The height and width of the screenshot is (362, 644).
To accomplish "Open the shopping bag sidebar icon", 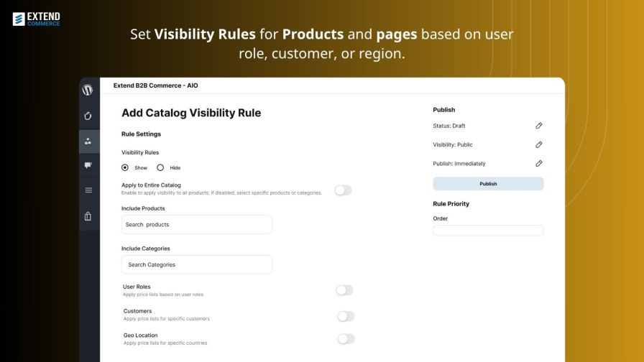I will pyautogui.click(x=88, y=216).
